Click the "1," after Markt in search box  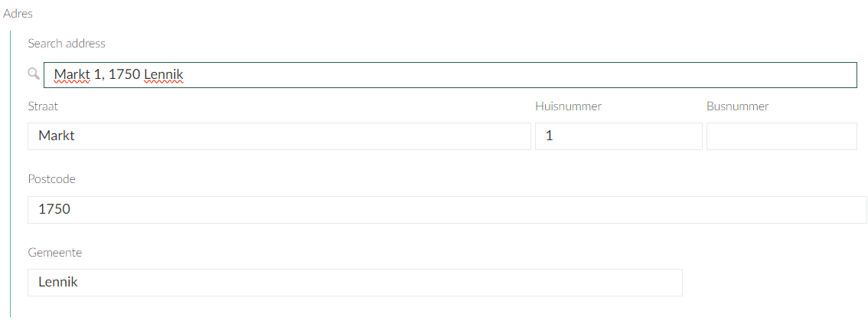click(100, 75)
